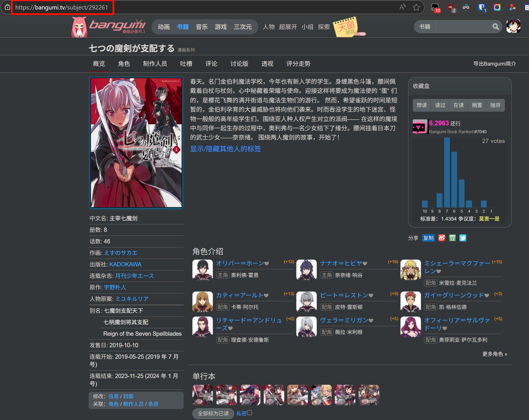Screen dimensions: 529x420
Task: Click 导出Bamgumi简介 link
Action: coord(495,64)
